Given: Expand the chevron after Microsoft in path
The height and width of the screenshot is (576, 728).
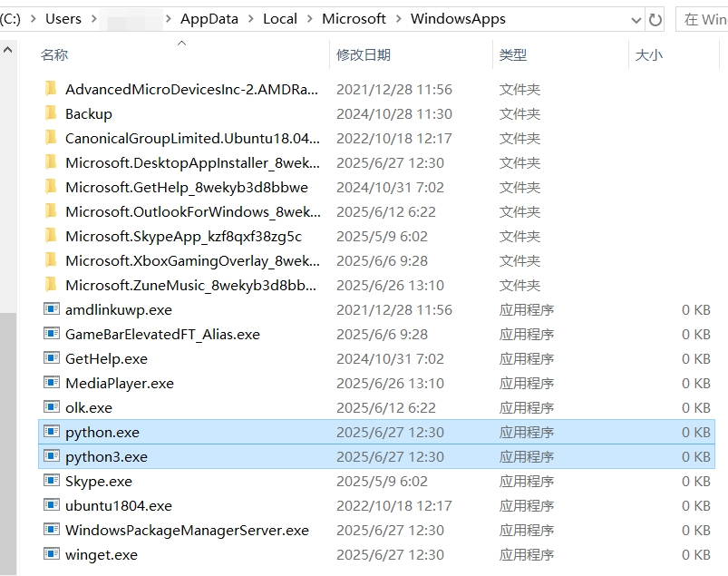Looking at the screenshot, I should [398, 19].
